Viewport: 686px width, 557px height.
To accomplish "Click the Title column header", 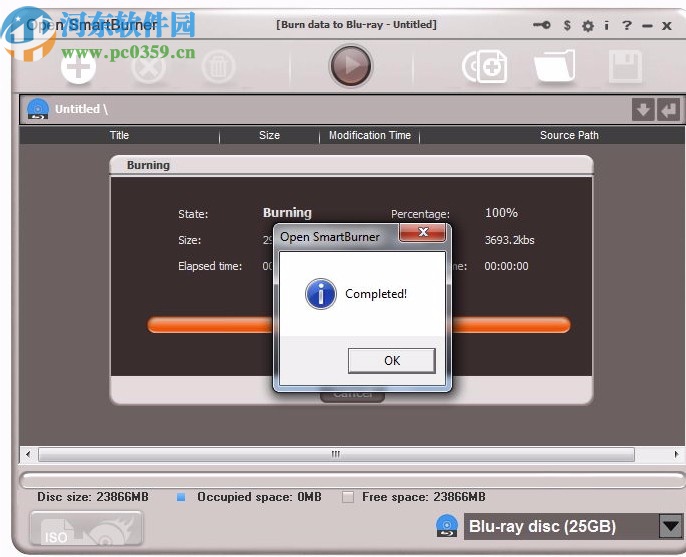I will [119, 135].
